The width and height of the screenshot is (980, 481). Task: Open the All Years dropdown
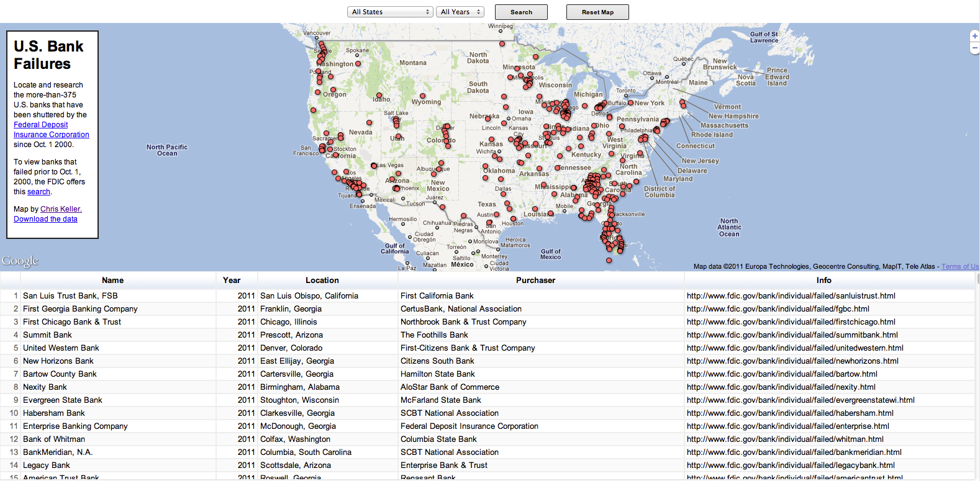point(460,12)
